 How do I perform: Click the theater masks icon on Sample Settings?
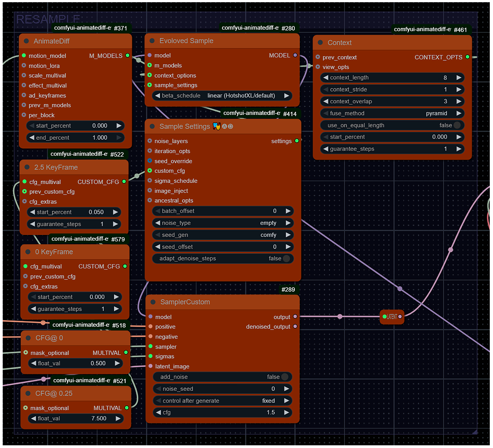(x=216, y=126)
